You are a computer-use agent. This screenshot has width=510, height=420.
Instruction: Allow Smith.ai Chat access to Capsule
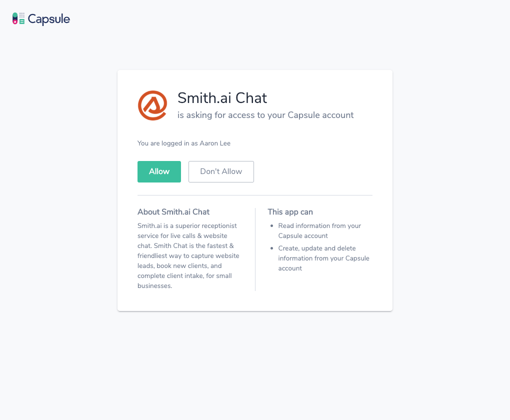159,171
